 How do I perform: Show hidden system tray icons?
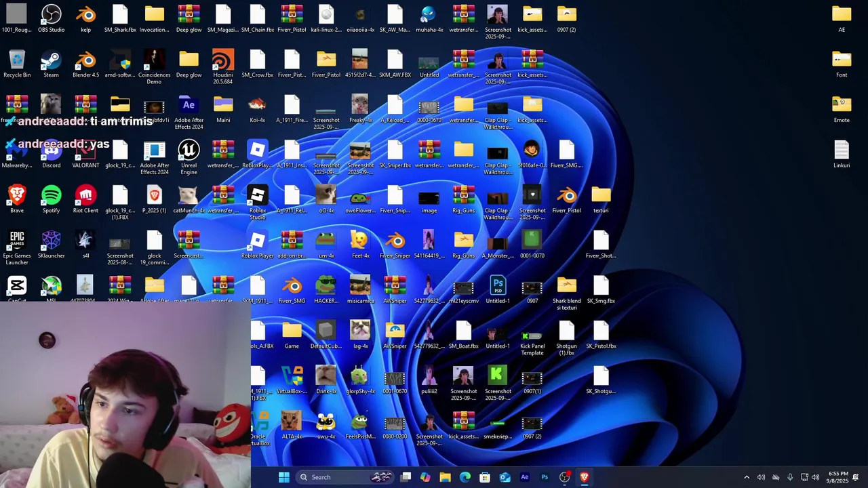coord(747,477)
